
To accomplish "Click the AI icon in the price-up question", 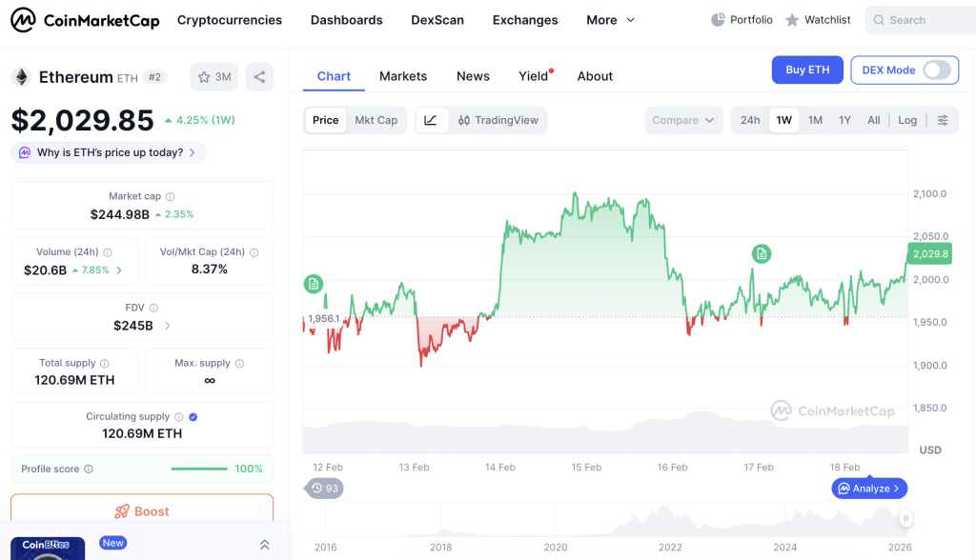I will pos(25,152).
